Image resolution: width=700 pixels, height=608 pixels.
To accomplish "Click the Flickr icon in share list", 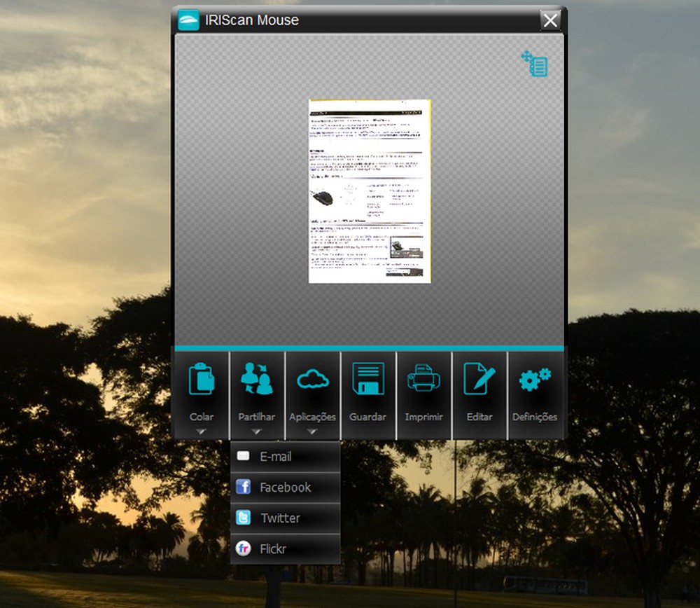I will click(243, 549).
